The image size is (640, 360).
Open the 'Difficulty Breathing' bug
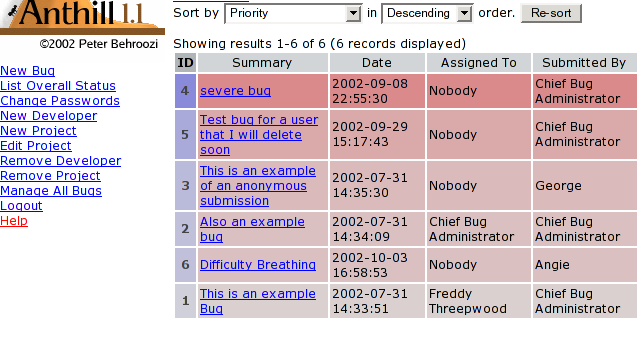tap(258, 265)
